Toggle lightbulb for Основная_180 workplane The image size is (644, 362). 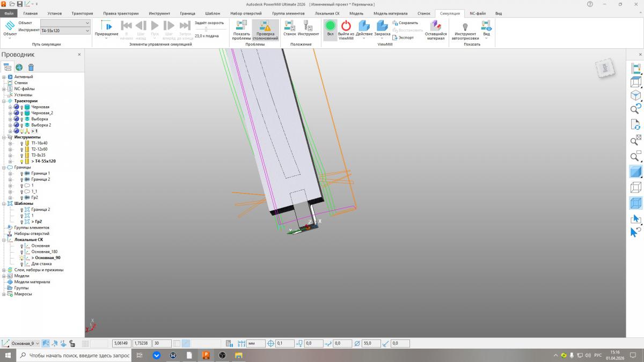coord(22,252)
